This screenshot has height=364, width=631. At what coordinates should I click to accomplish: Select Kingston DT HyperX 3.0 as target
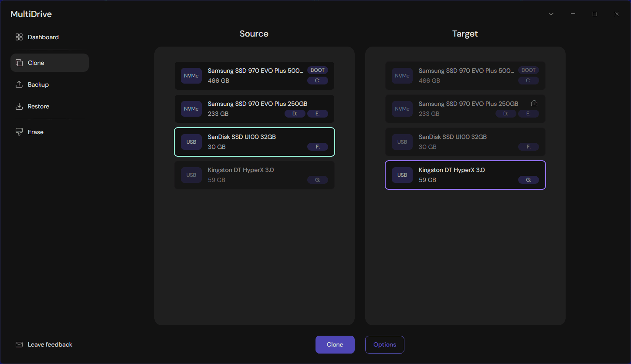pyautogui.click(x=465, y=175)
